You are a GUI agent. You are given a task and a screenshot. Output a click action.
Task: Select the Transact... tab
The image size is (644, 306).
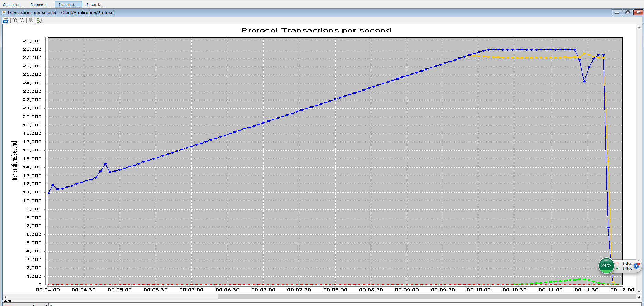[68, 4]
